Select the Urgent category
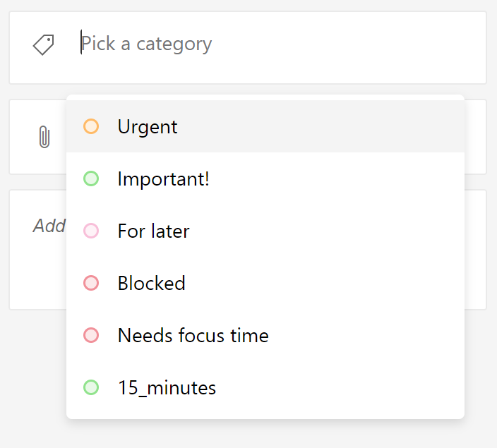This screenshot has height=448, width=497. click(x=265, y=126)
